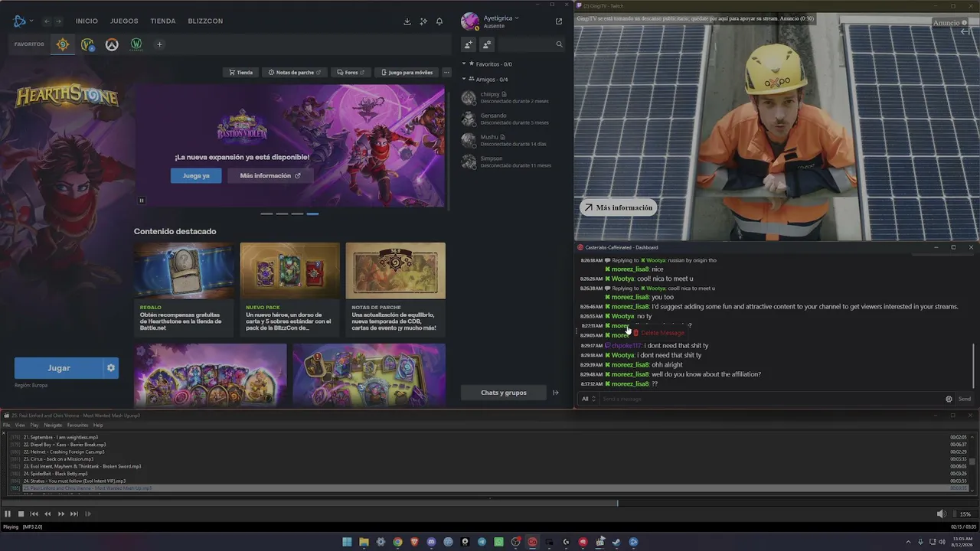Skip to next track in music player

74,514
